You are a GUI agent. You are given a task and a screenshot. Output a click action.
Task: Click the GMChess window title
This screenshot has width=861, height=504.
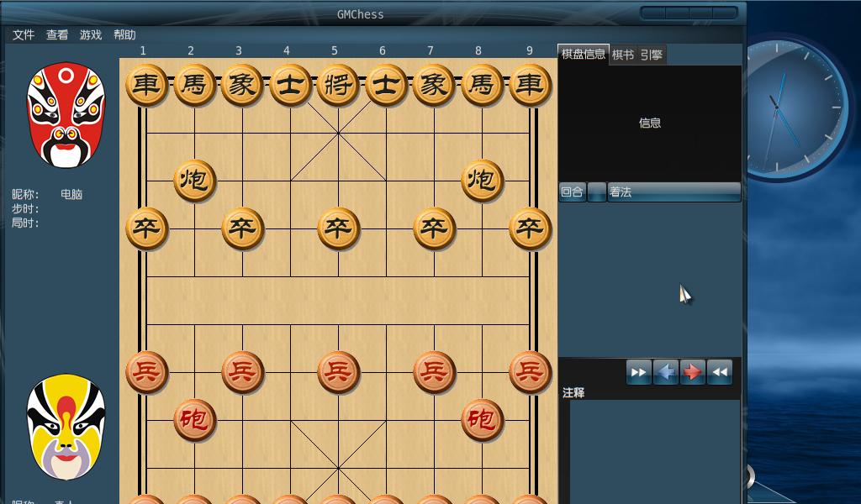pos(360,15)
